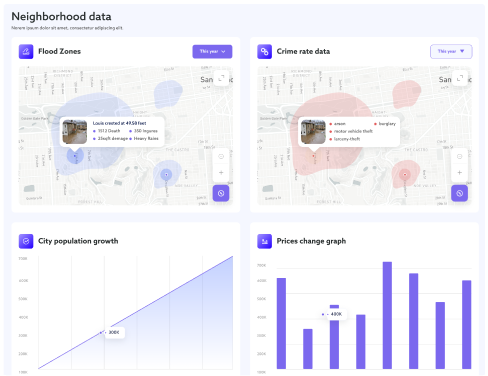Viewport: 488px width, 376px height.
Task: Click the "Crime rate data" title
Action: (303, 51)
